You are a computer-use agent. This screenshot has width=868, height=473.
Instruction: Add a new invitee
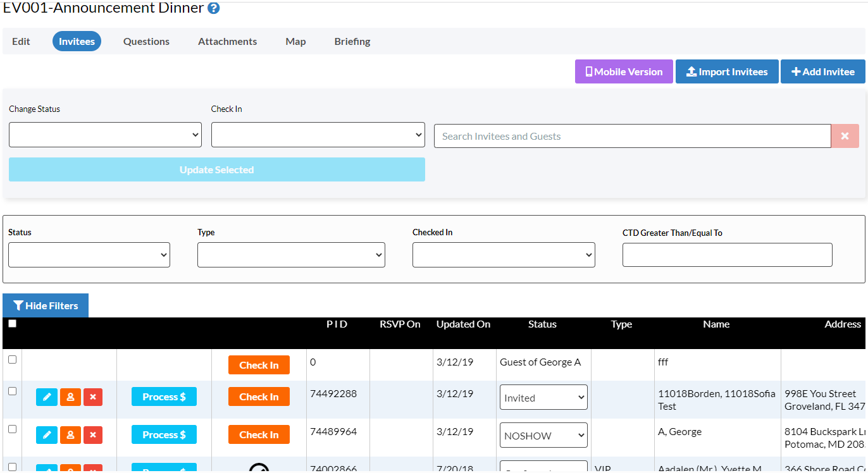[x=823, y=71]
